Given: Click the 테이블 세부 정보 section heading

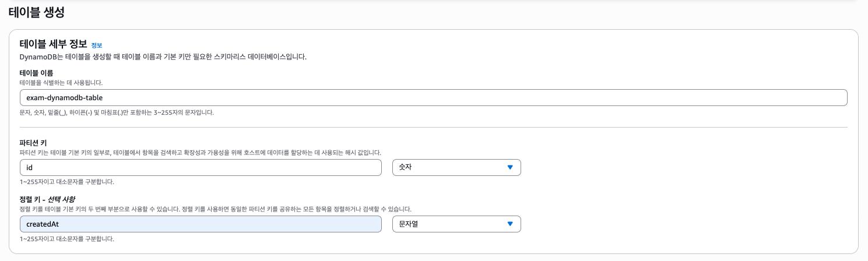Looking at the screenshot, I should point(53,44).
